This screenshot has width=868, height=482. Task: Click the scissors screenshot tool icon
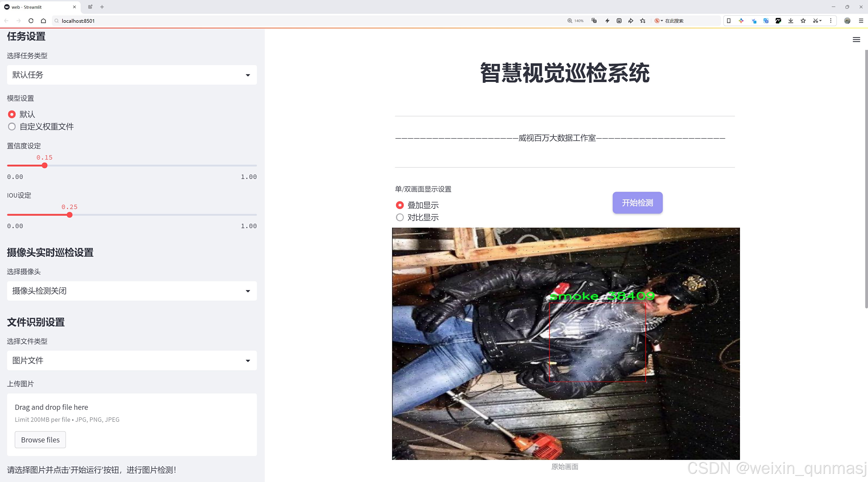[x=815, y=21]
